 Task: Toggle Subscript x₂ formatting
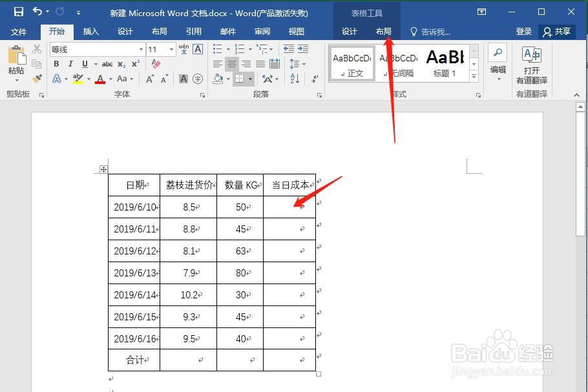[x=121, y=64]
